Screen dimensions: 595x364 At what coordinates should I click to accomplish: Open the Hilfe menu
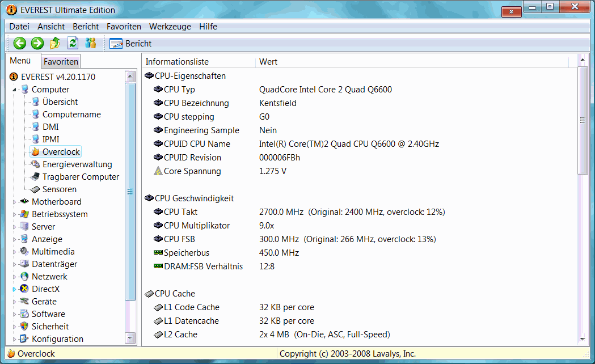tap(208, 27)
